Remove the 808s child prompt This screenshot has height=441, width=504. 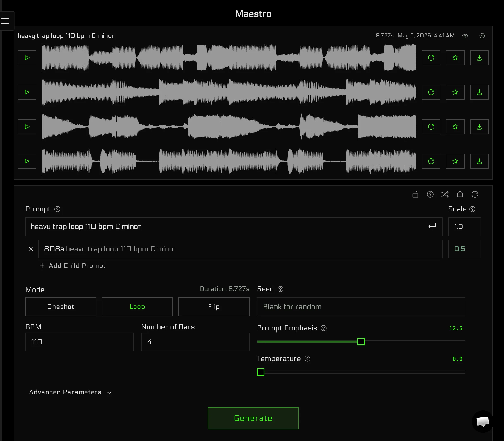pos(31,249)
